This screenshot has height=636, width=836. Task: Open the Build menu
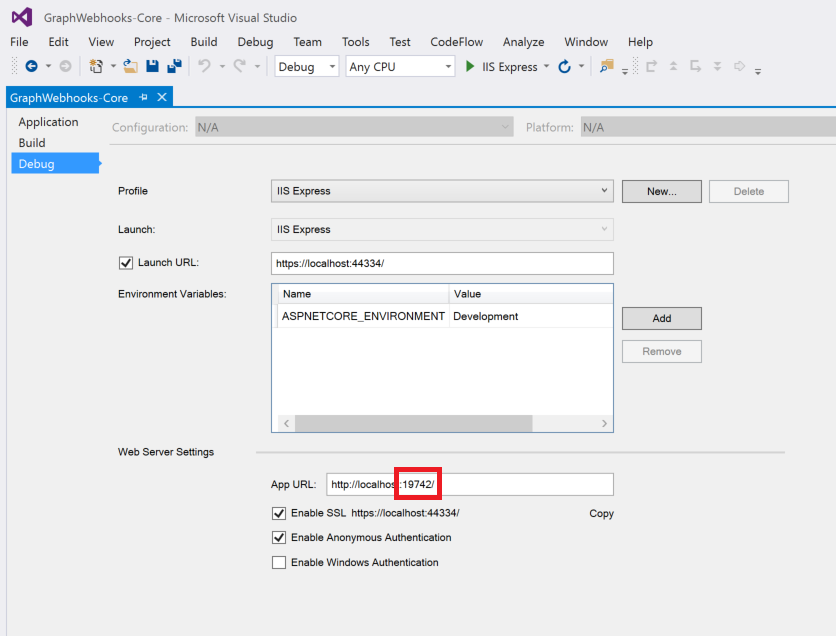[x=204, y=42]
